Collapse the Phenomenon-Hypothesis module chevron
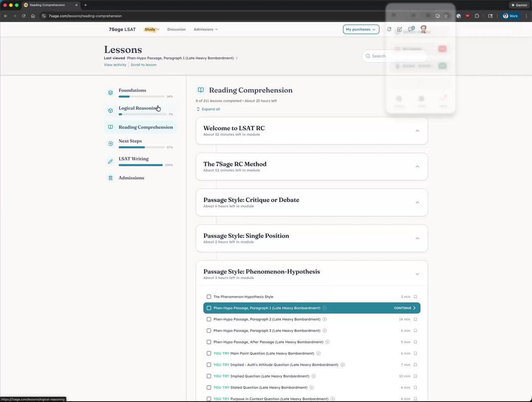This screenshot has width=532, height=402. [x=417, y=274]
